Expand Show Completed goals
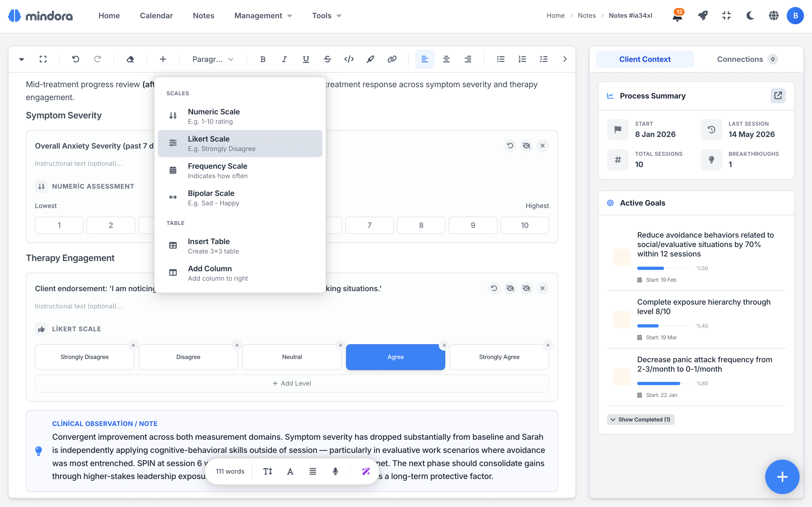This screenshot has height=507, width=812. pos(640,420)
